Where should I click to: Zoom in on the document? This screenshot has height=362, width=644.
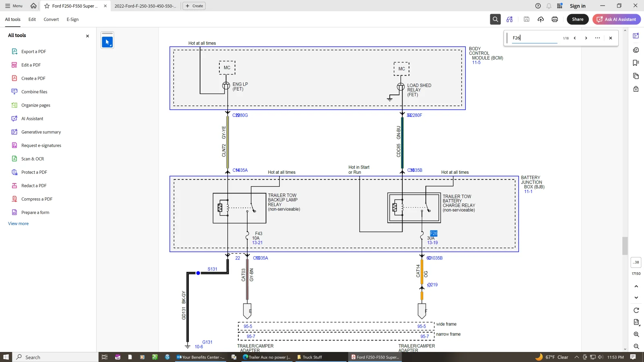click(636, 334)
